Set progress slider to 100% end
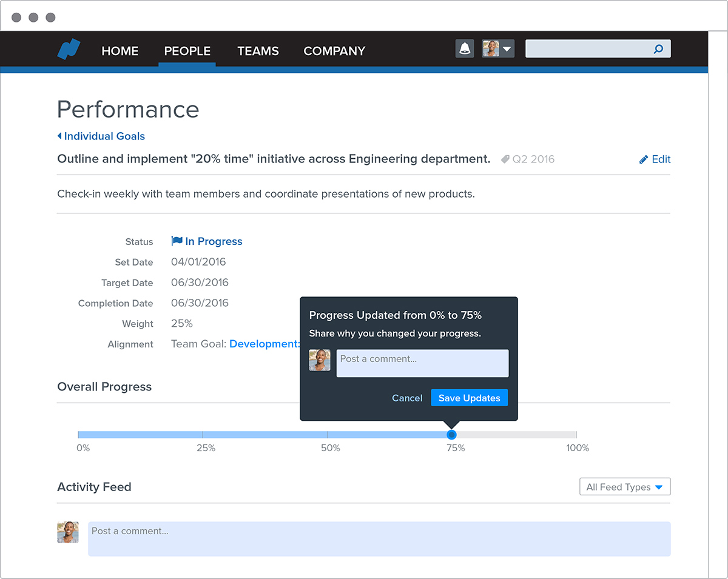This screenshot has width=728, height=579. tap(576, 435)
